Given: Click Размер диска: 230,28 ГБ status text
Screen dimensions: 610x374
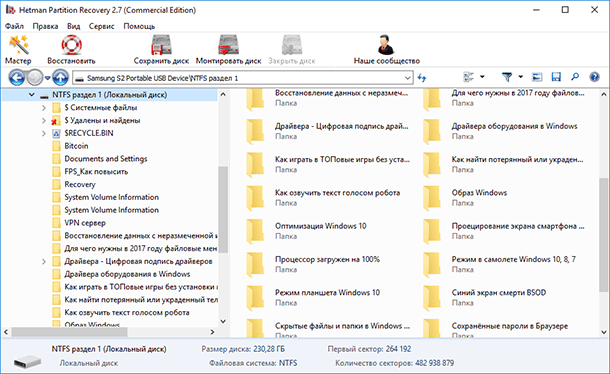Looking at the screenshot, I should (243, 349).
